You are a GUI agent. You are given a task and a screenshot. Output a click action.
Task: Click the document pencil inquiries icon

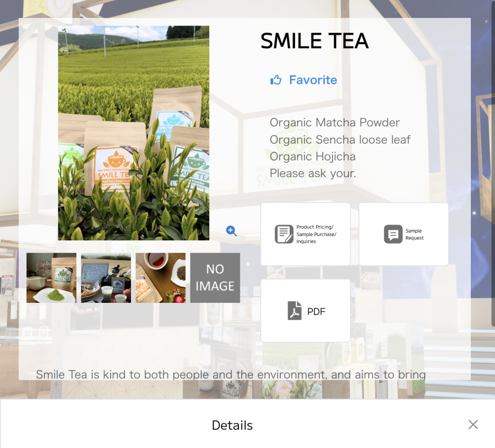pos(284,234)
